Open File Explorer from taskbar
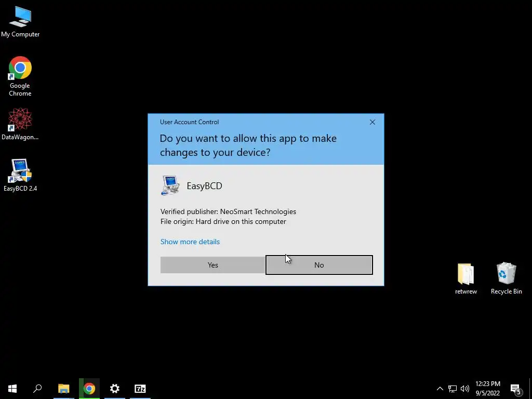 63,389
